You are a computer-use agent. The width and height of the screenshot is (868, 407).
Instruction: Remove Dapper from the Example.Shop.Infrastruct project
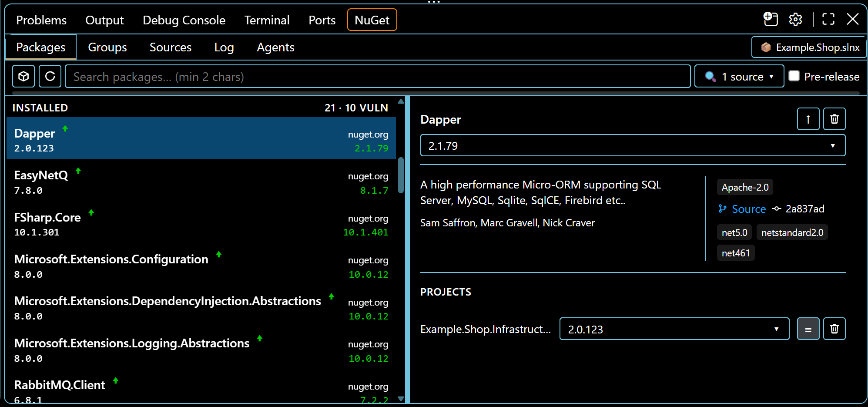pos(834,329)
